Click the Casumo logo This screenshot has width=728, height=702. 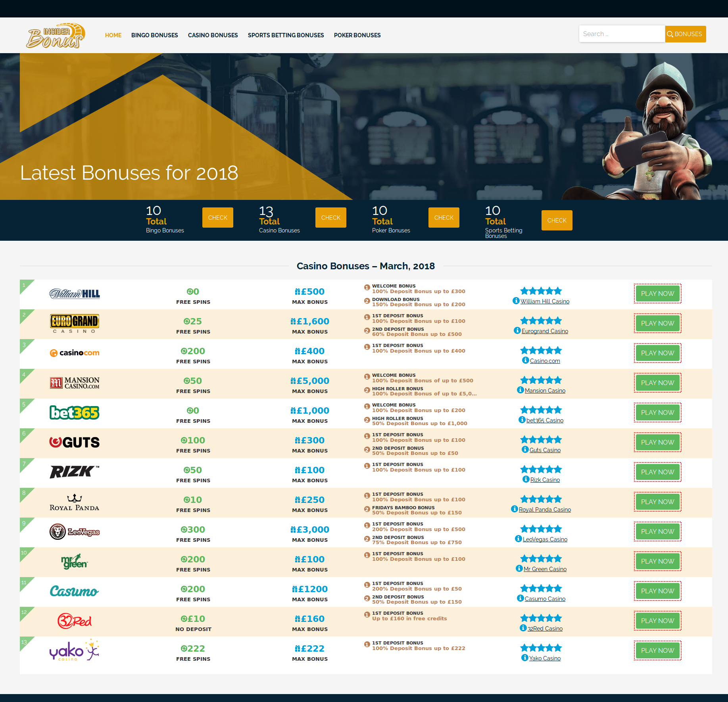click(x=75, y=591)
